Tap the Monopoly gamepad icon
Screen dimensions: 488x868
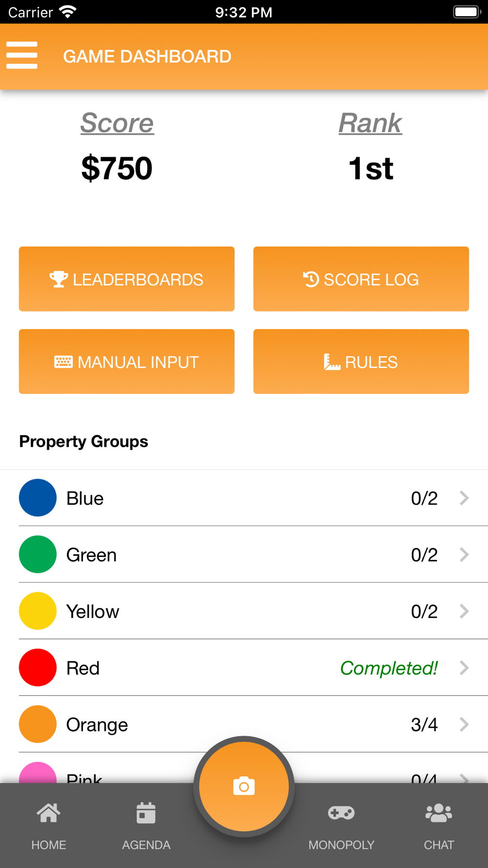point(341,813)
